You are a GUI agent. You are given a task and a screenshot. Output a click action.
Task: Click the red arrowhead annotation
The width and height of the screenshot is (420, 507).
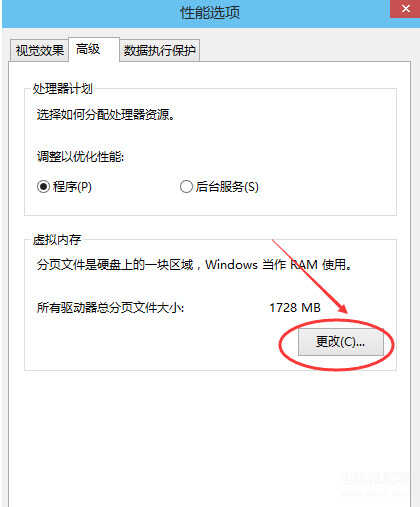(x=341, y=307)
